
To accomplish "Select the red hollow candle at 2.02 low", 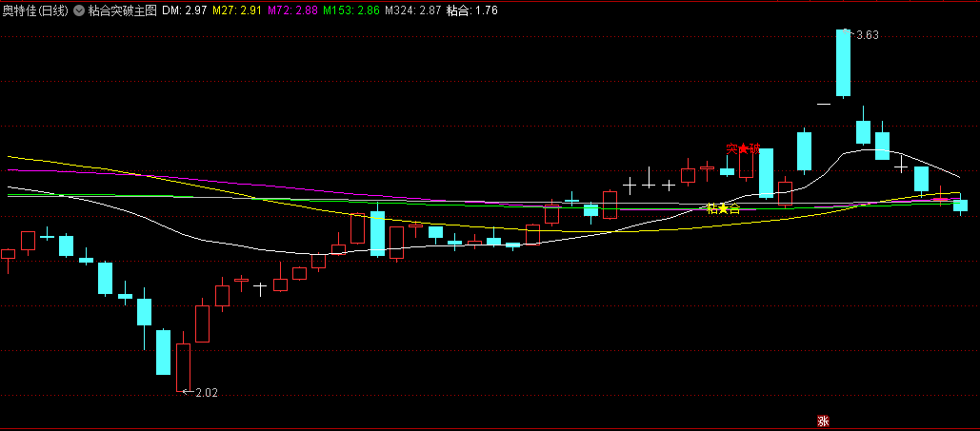I will 183,367.
